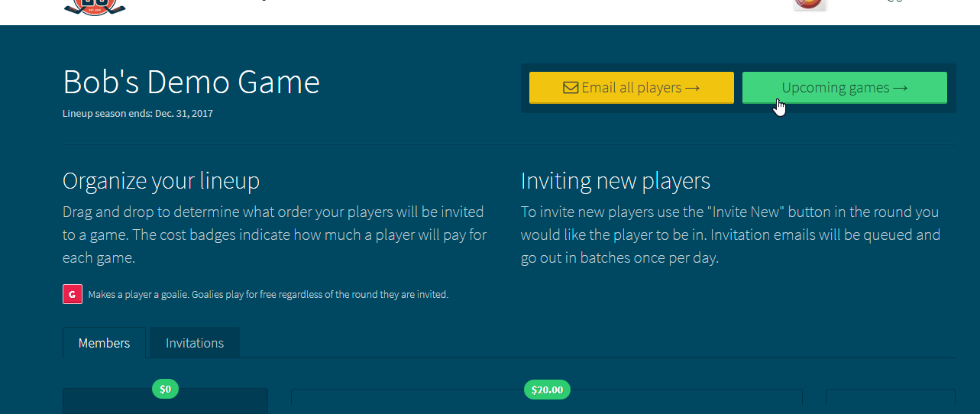The image size is (980, 414).
Task: Click the round panel under the $0 badge
Action: (165, 404)
